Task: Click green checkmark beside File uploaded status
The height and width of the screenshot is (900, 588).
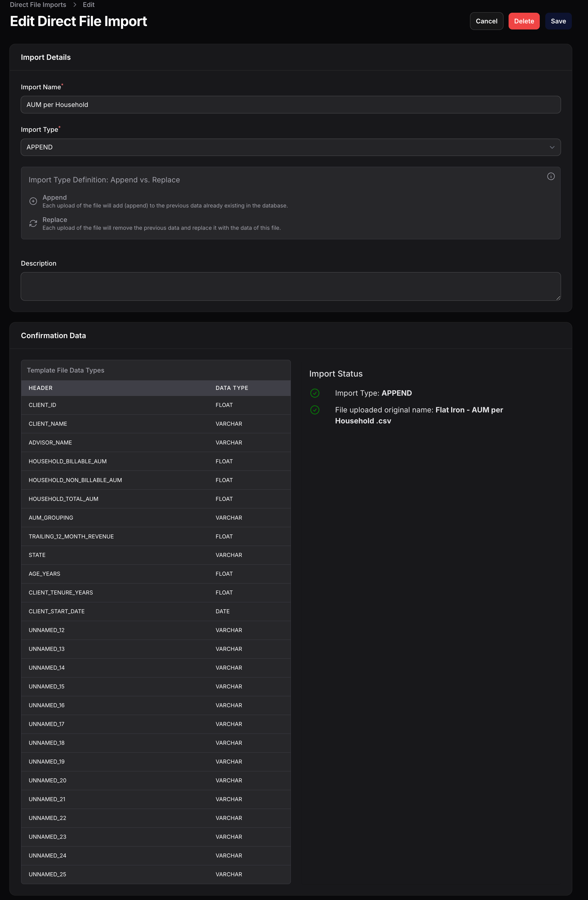Action: 315,410
